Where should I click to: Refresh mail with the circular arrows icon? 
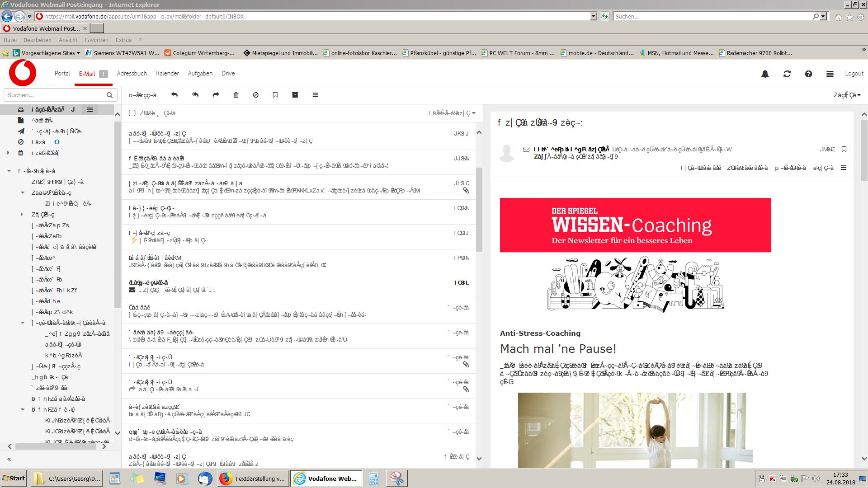point(787,74)
